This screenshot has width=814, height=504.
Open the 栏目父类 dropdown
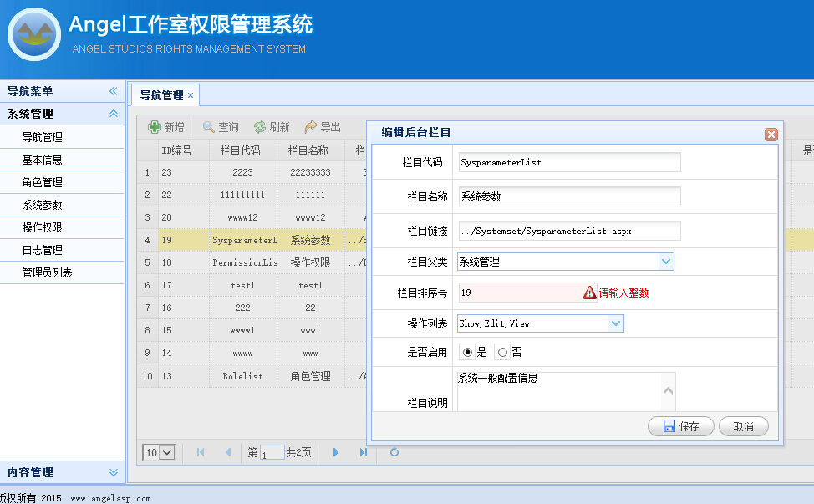[665, 262]
